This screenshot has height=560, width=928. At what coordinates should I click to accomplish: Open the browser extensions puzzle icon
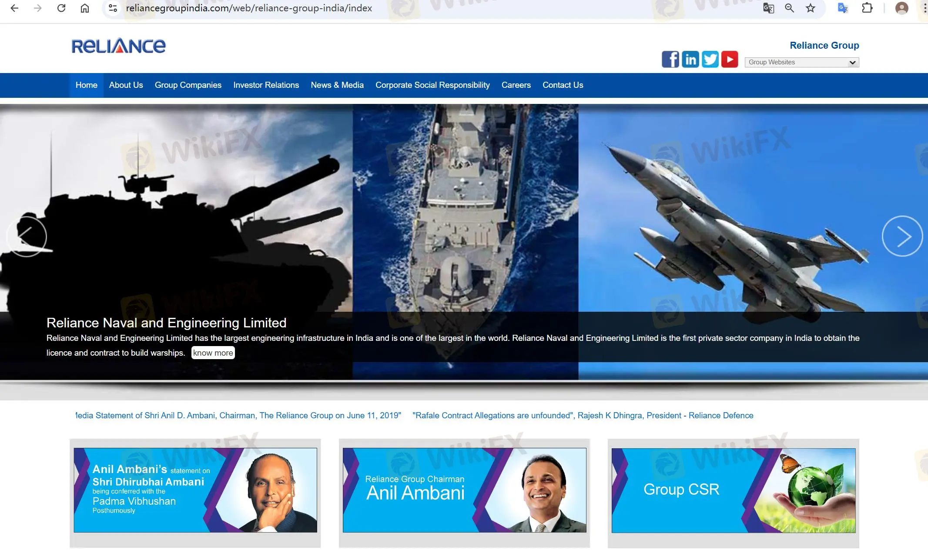pyautogui.click(x=867, y=8)
